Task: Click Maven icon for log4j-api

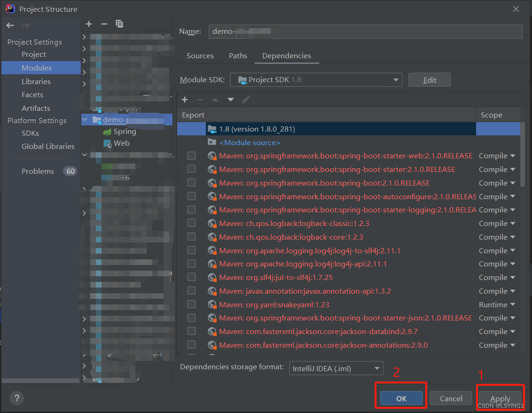Action: point(212,264)
